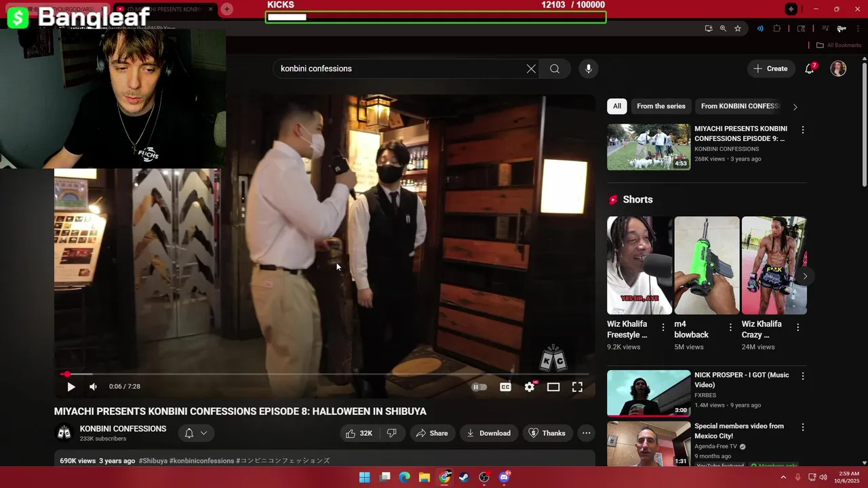Toggle closed captions in the player
The width and height of the screenshot is (868, 488).
[505, 387]
